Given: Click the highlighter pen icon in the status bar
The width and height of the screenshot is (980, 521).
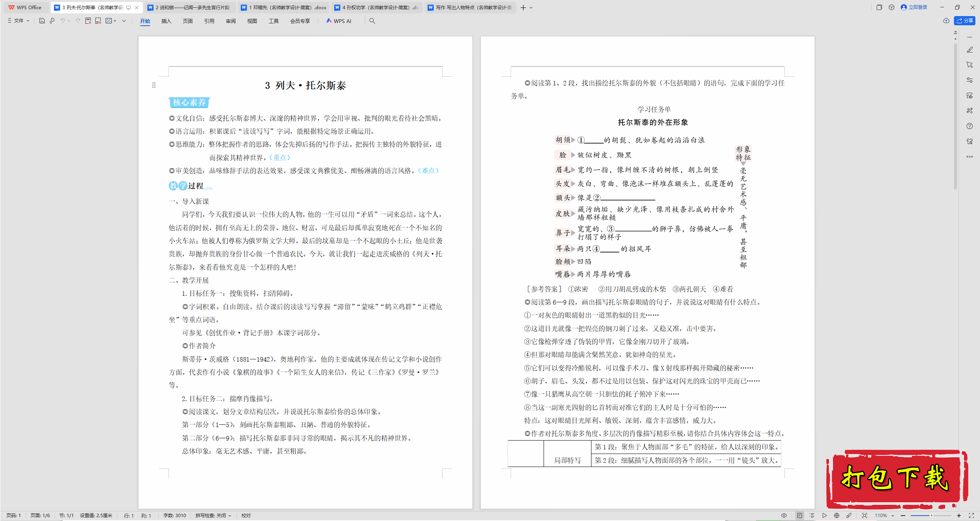Looking at the screenshot, I should (x=849, y=516).
